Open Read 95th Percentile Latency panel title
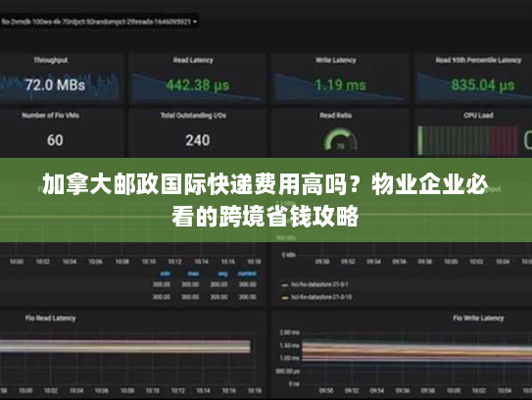Viewport: 532px width, 400px height. coord(478,60)
